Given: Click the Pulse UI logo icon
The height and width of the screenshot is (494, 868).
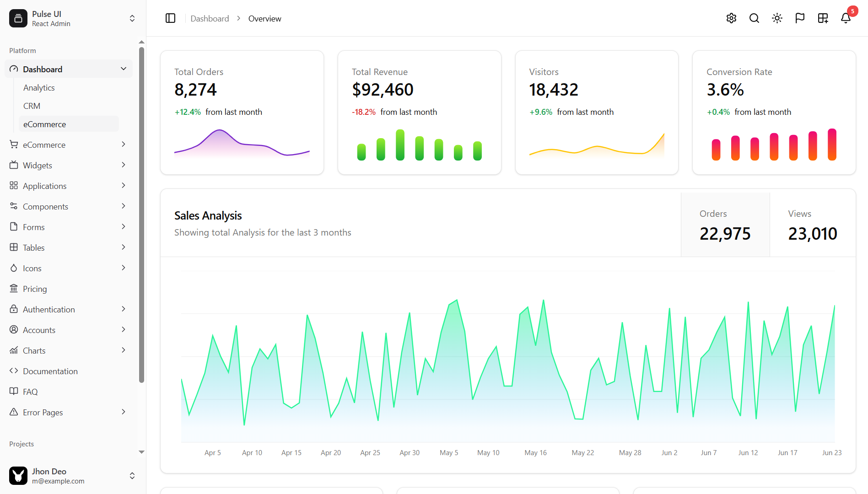Looking at the screenshot, I should 18,18.
